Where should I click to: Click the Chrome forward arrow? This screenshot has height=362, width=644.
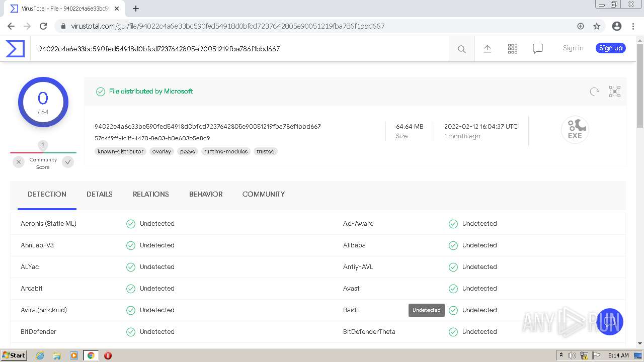27,26
